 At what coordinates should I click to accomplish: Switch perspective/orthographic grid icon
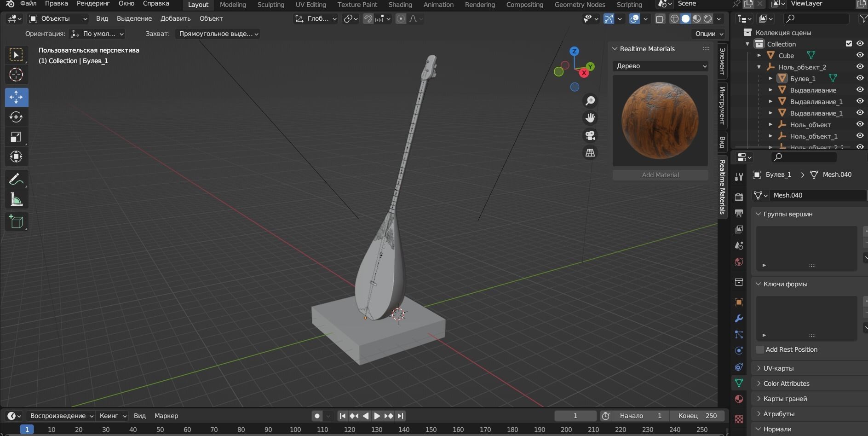[x=590, y=152]
